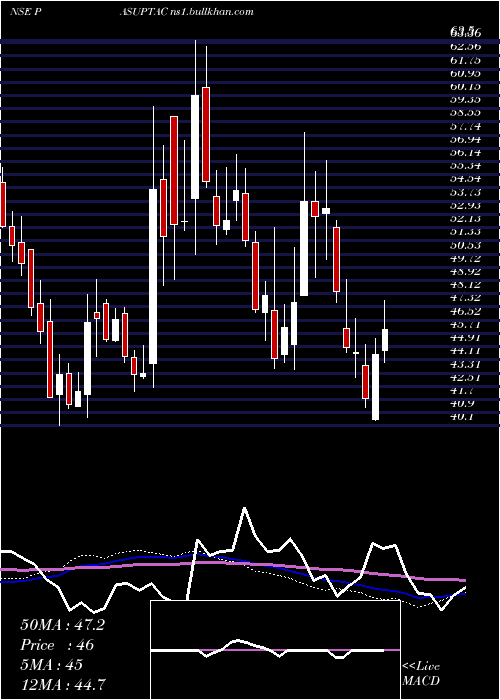Click the 40.1 price axis label

[x=462, y=417]
